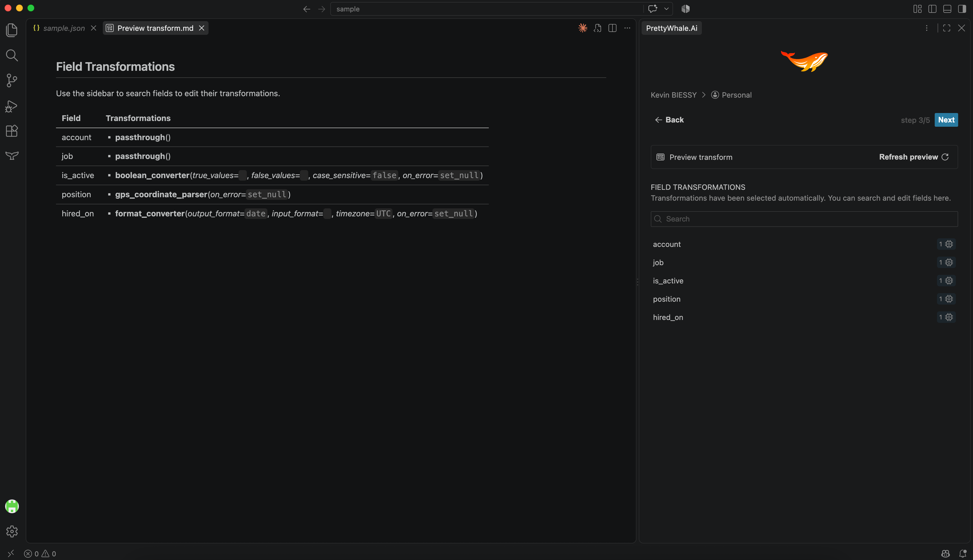Click the Next button
Viewport: 973px width, 560px height.
[x=946, y=120]
